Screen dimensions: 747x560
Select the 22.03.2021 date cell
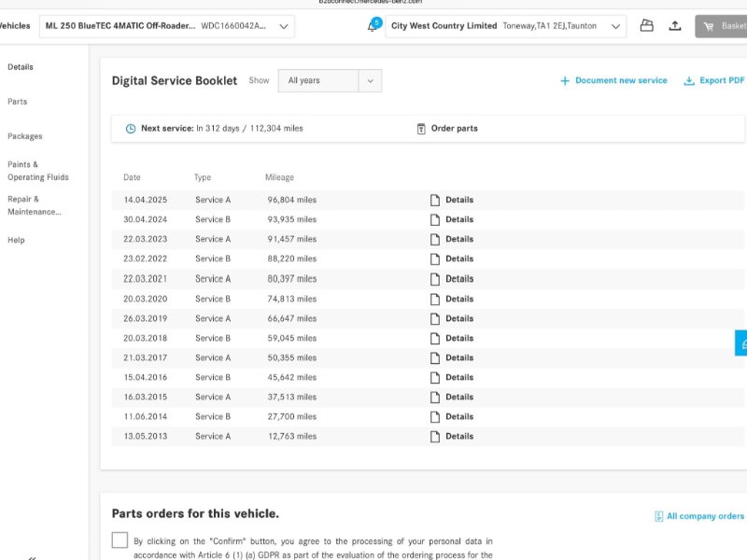146,279
